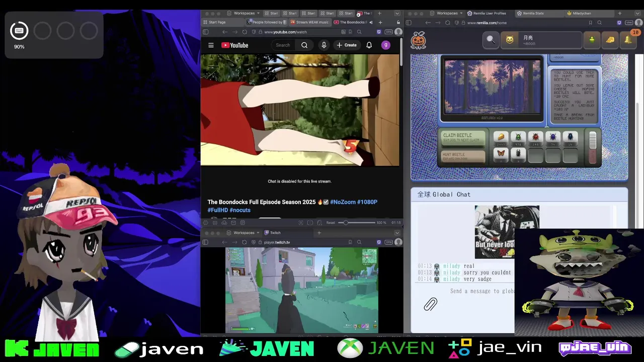
Task: Click the YouTube Create button
Action: 347,45
